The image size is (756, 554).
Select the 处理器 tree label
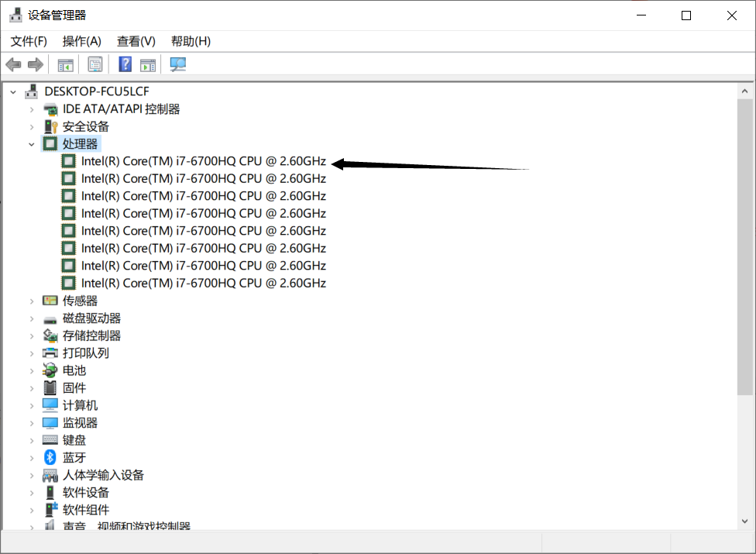pos(80,143)
